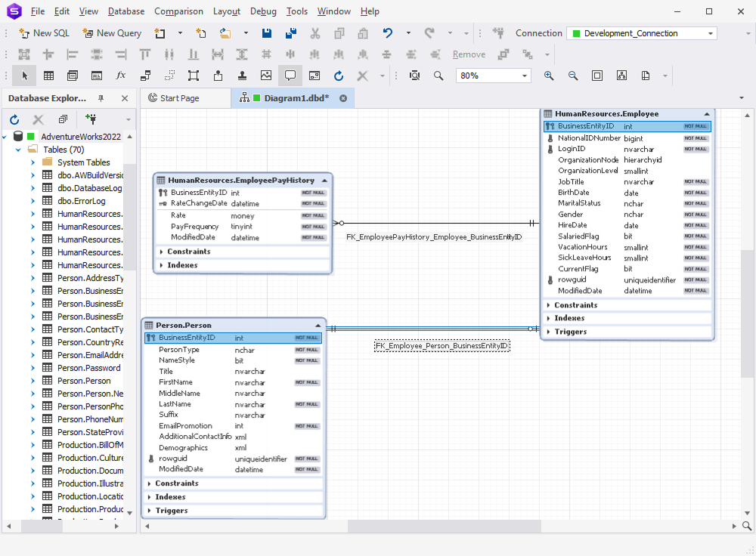
Task: Select the Table tool on the diagram toolbar
Action: 48,76
